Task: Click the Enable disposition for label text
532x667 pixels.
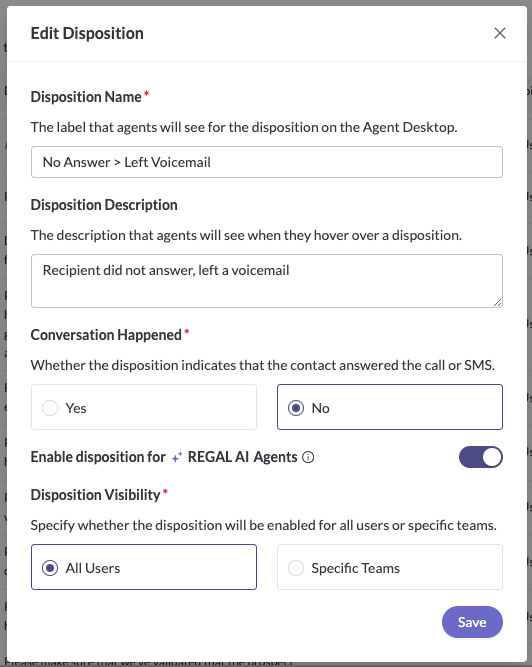Action: click(x=98, y=457)
